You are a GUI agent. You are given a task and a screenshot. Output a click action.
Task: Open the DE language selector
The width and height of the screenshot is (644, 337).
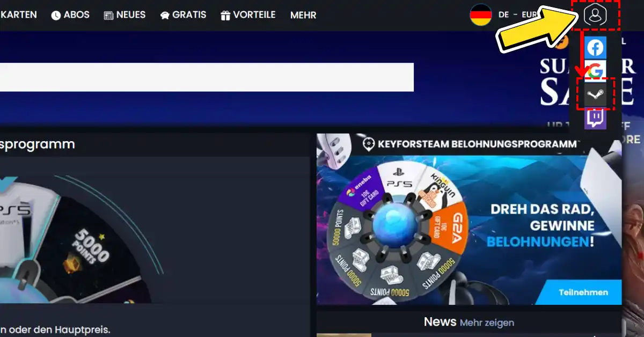click(x=503, y=14)
